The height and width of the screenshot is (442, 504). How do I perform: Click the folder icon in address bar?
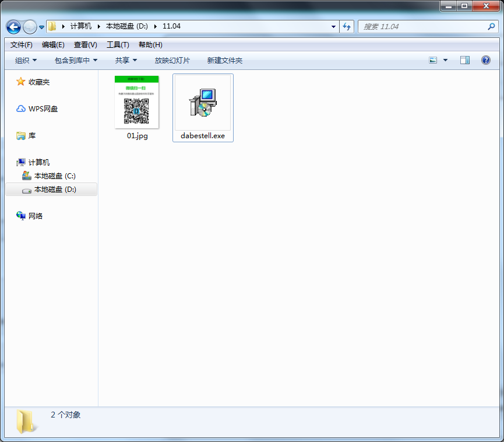click(x=52, y=26)
